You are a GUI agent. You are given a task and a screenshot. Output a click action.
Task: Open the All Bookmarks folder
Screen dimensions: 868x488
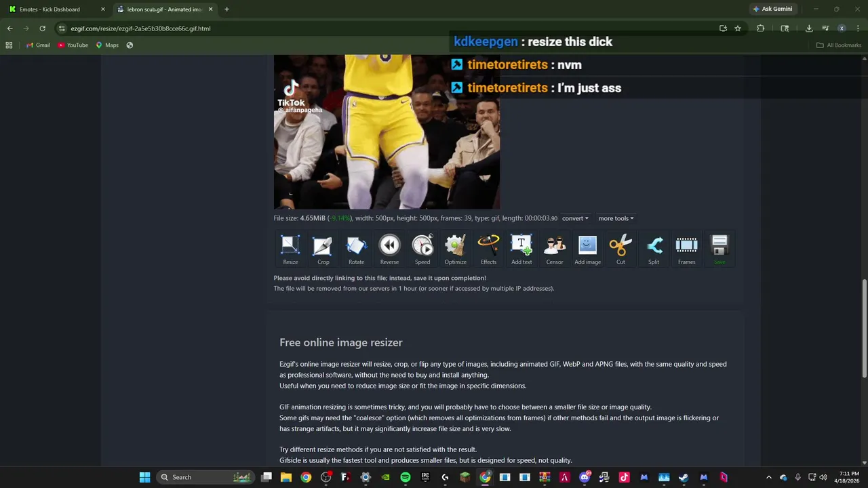coord(839,45)
